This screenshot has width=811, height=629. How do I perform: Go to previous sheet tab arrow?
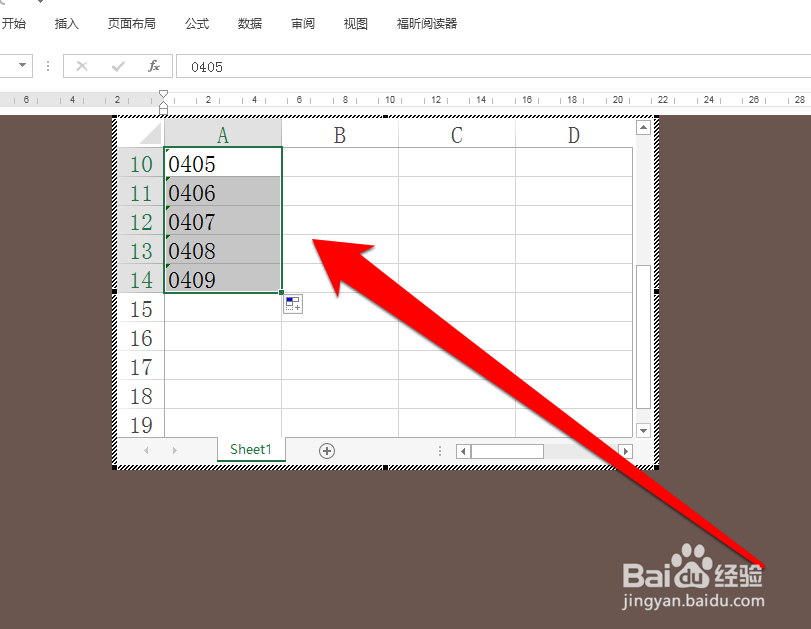coord(146,451)
